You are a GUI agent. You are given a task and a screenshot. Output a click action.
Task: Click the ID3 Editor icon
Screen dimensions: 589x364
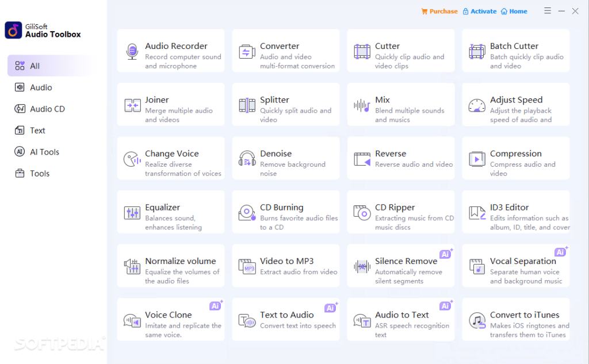pyautogui.click(x=477, y=213)
